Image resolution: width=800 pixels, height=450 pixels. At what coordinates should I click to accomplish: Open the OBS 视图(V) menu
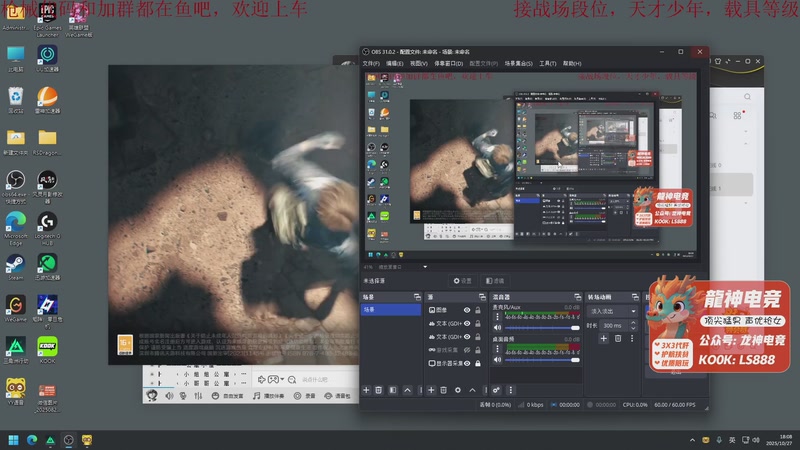418,64
